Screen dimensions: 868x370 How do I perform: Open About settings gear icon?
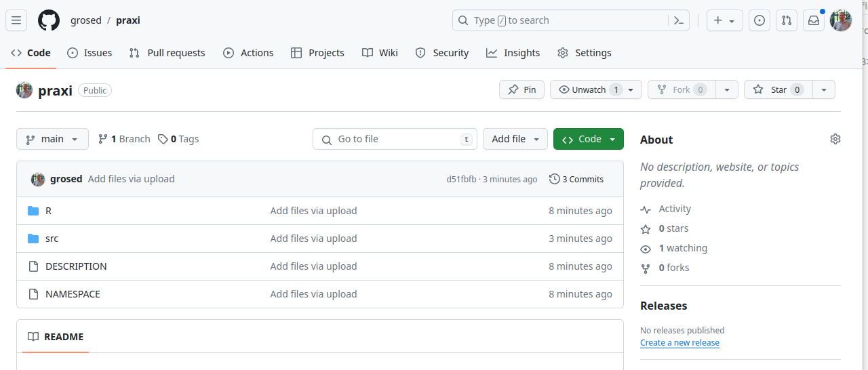point(835,139)
